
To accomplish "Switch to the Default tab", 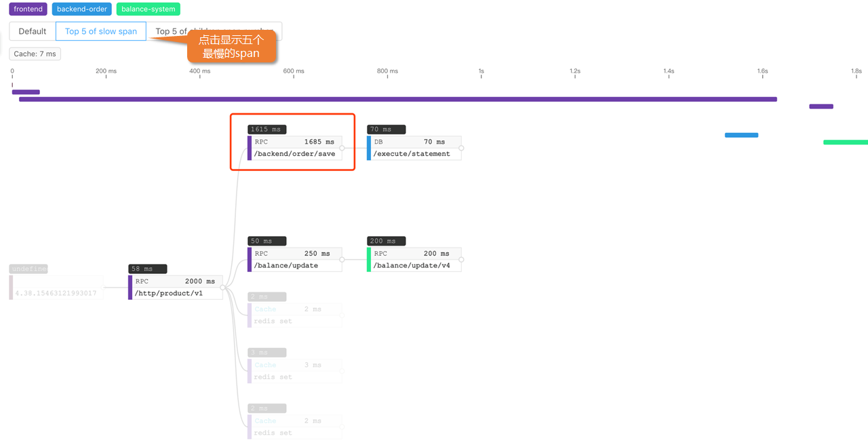I will pyautogui.click(x=31, y=31).
